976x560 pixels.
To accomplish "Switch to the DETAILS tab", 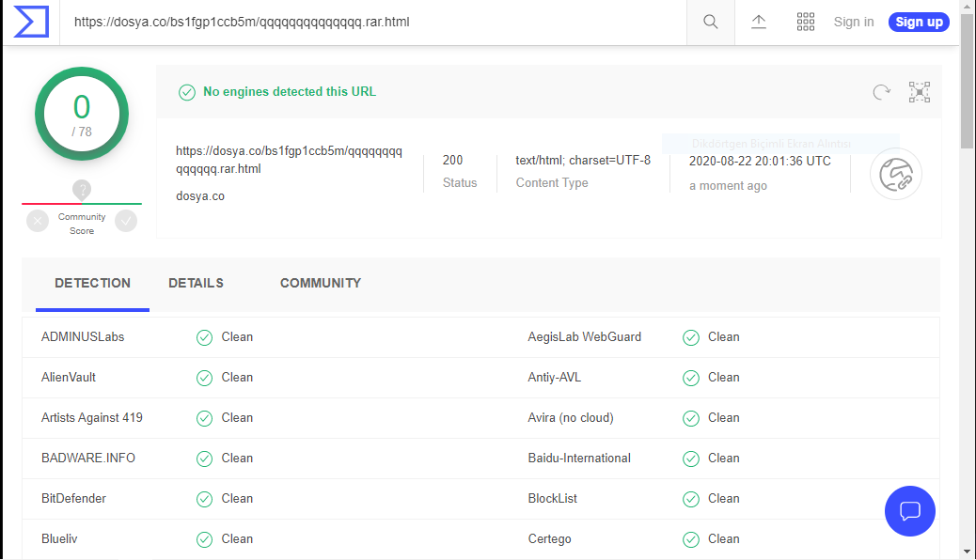I will [196, 283].
